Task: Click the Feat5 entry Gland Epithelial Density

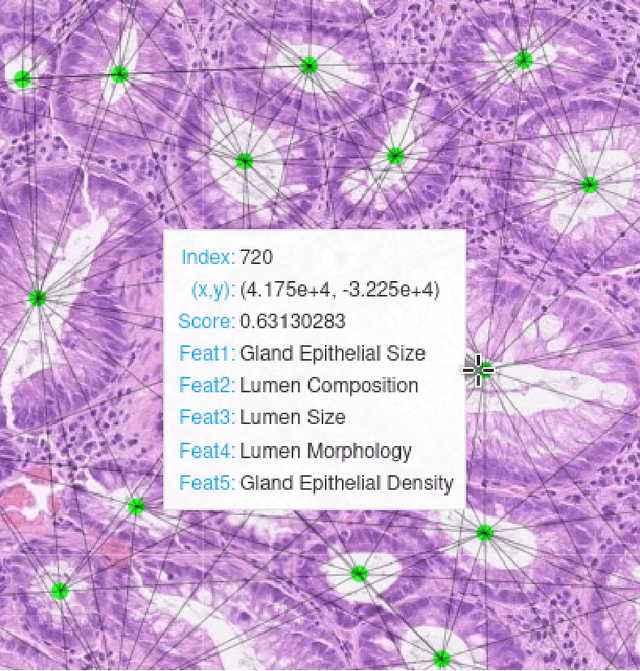Action: pyautogui.click(x=347, y=483)
